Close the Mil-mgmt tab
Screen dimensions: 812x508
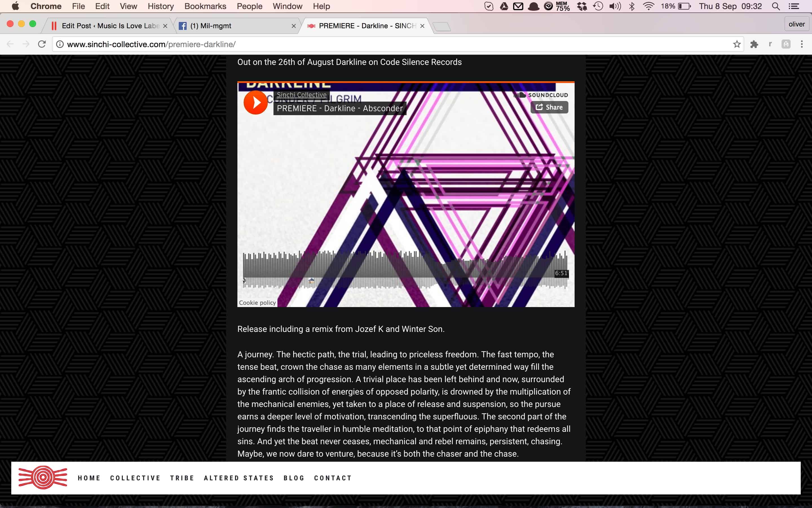294,26
